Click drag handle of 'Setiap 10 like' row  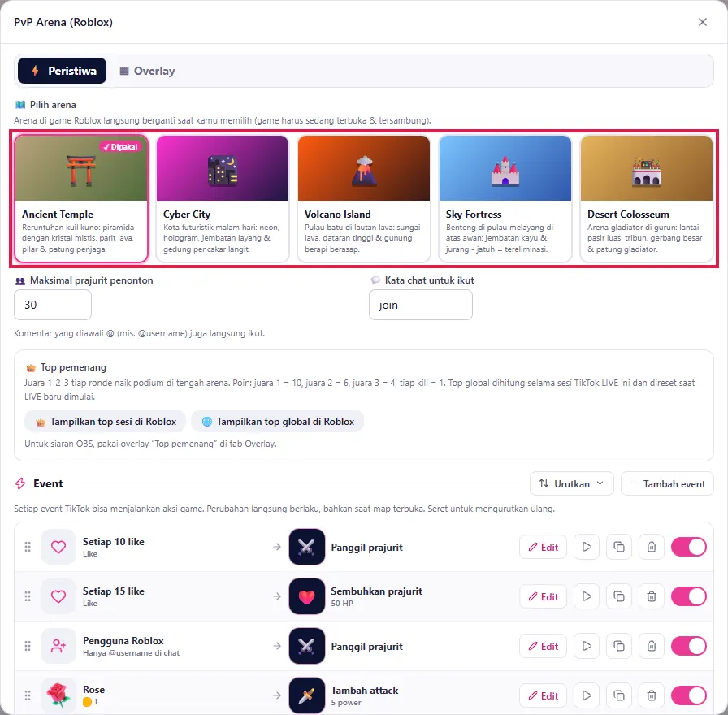click(x=28, y=547)
